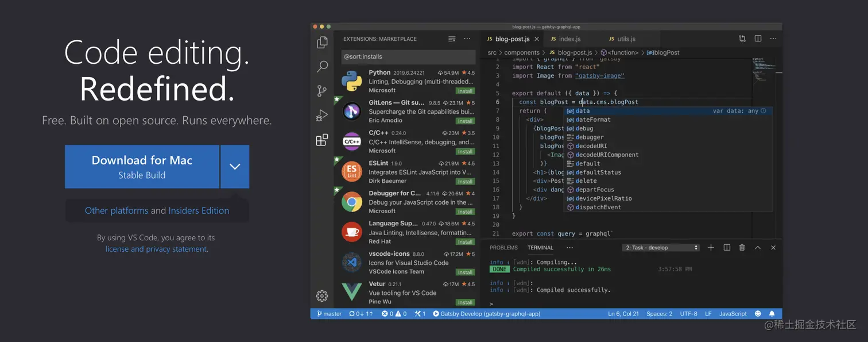This screenshot has width=868, height=342.
Task: Click the open changes editor icon
Action: point(742,39)
